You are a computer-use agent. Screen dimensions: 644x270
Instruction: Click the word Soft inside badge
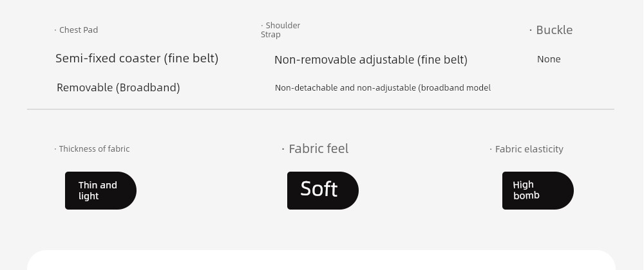point(319,189)
